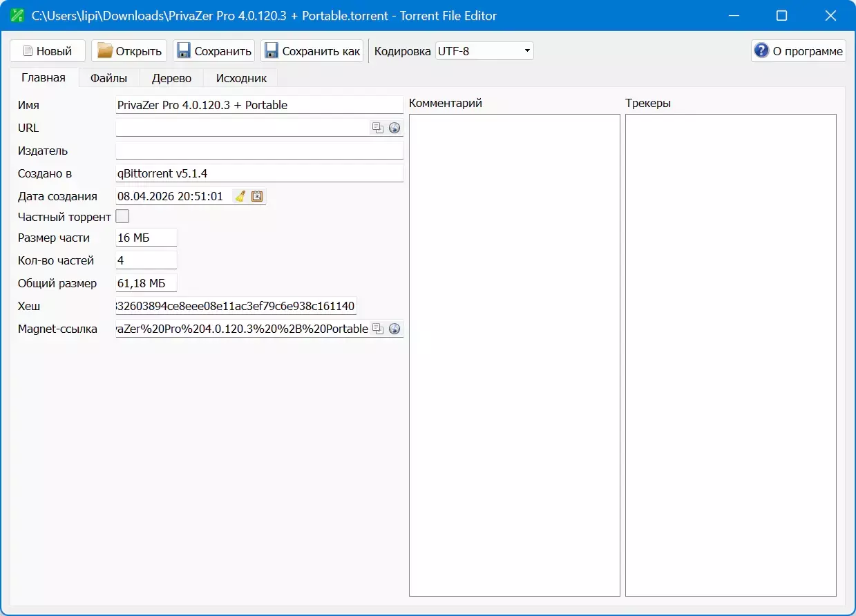Viewport: 856px width, 616px height.
Task: Click the Издатель input field
Action: (259, 151)
